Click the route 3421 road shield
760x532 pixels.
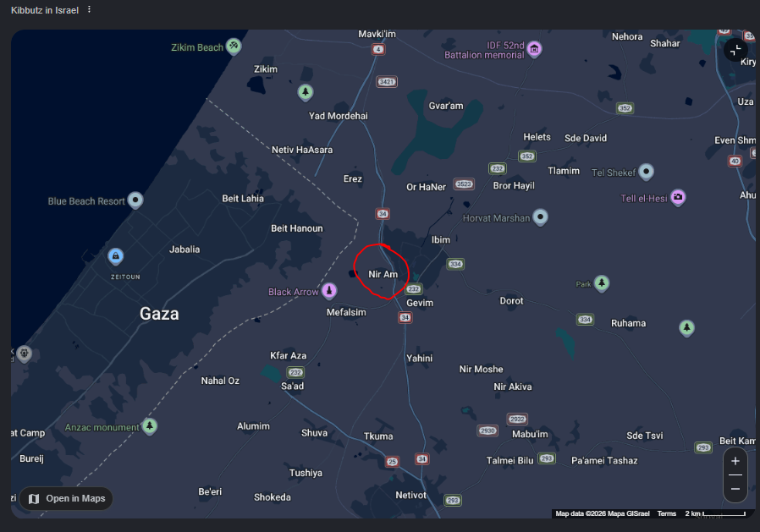point(387,82)
